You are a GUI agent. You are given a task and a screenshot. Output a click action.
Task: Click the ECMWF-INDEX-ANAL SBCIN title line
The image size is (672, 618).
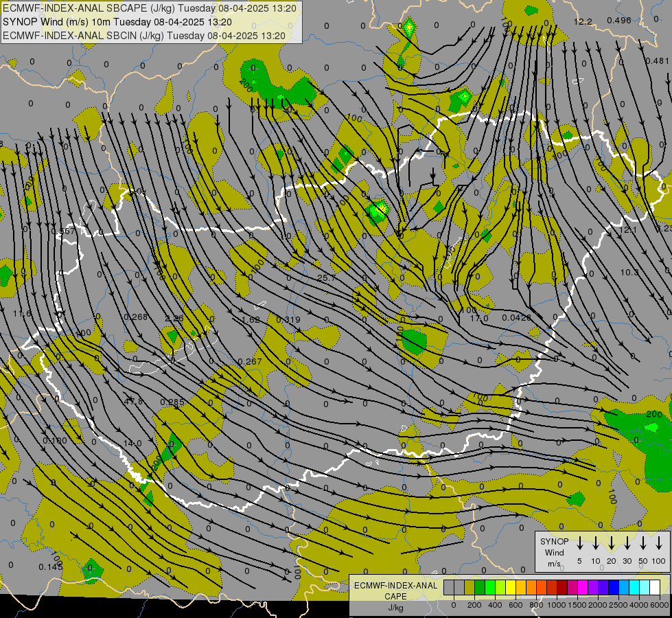point(144,36)
